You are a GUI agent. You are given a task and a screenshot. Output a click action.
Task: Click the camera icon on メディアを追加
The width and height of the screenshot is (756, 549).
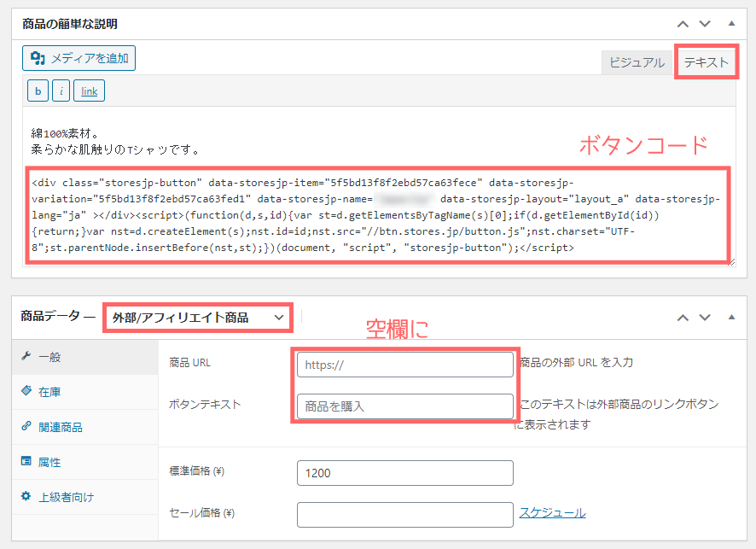click(x=38, y=58)
